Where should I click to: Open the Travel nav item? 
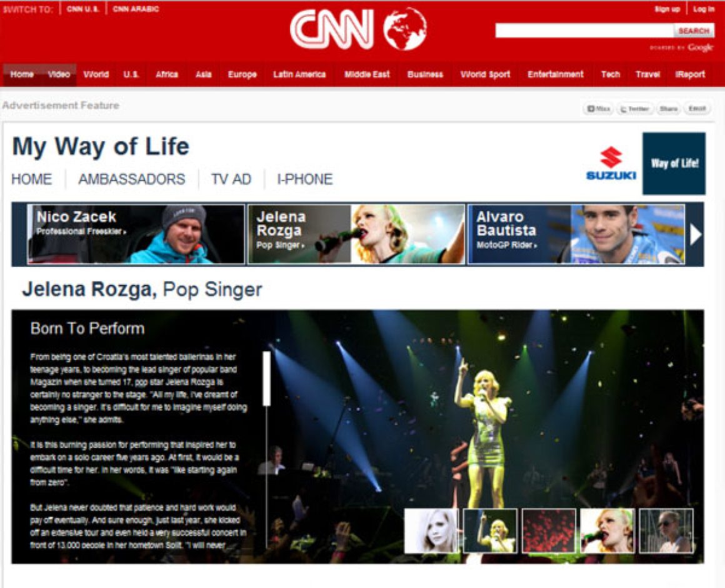click(647, 74)
